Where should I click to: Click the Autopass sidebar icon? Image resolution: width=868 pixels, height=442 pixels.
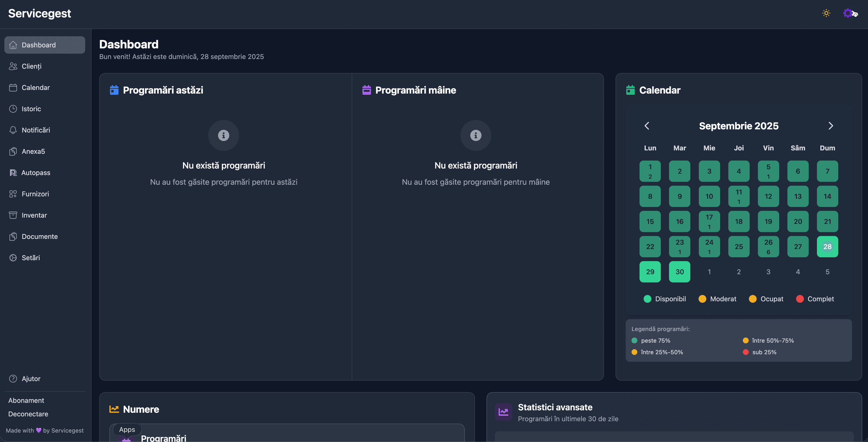13,173
